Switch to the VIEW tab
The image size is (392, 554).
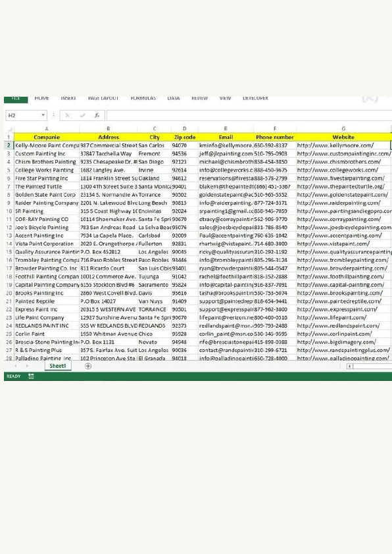click(x=225, y=98)
